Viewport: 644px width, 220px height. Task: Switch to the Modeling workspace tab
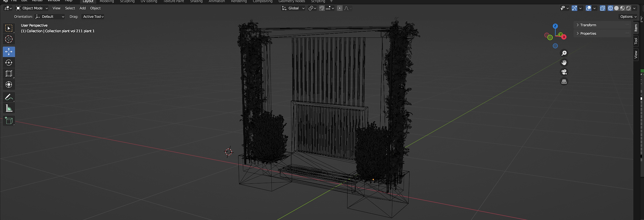pyautogui.click(x=107, y=1)
